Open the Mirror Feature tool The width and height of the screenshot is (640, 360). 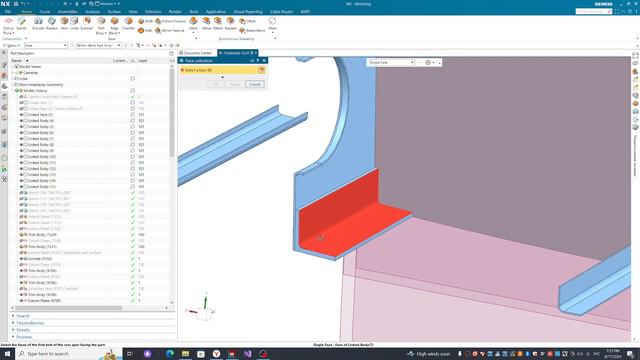[170, 30]
